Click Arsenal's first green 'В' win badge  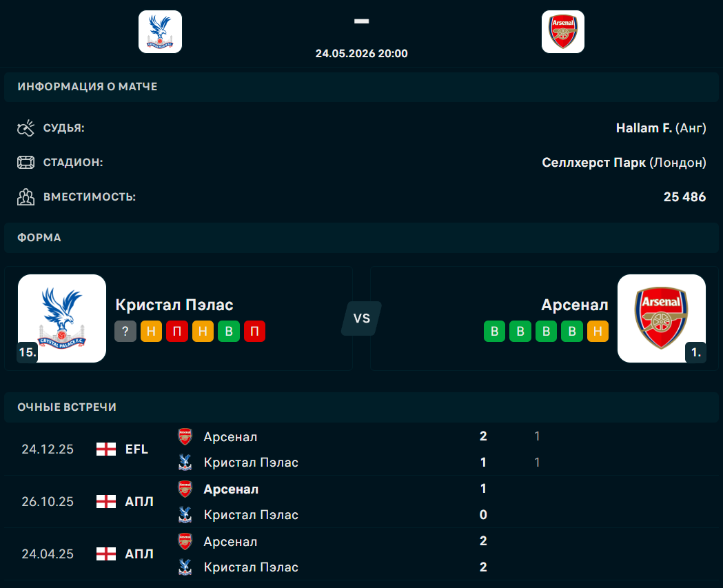[494, 331]
